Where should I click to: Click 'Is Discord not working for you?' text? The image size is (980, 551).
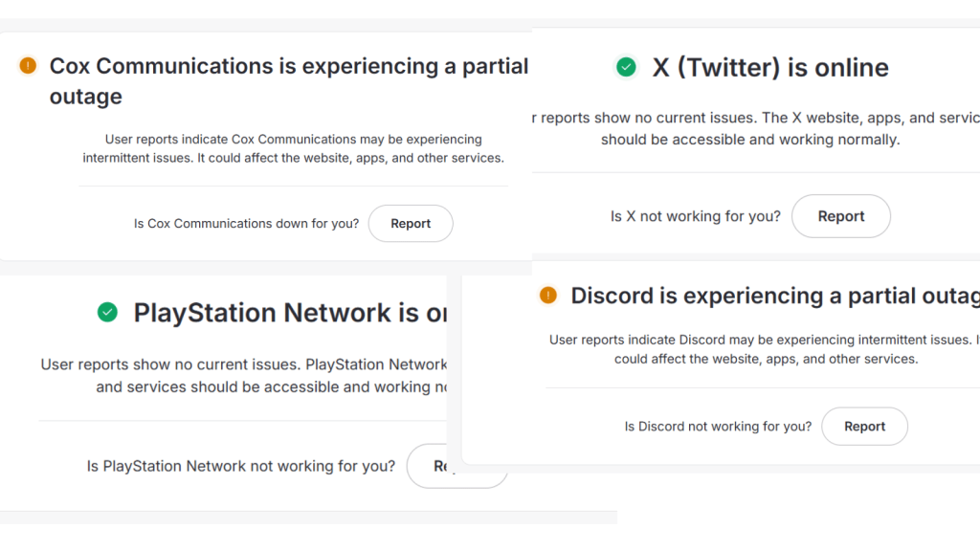tap(718, 427)
